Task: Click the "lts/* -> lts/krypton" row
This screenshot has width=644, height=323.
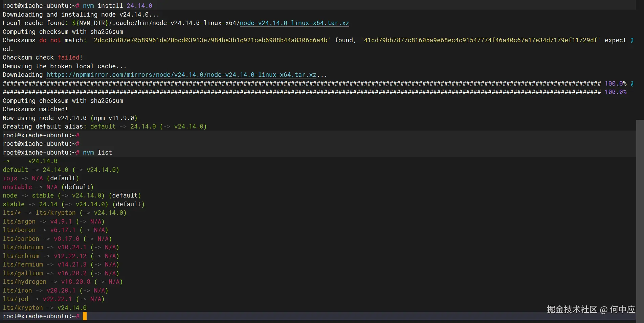Action: pos(65,213)
